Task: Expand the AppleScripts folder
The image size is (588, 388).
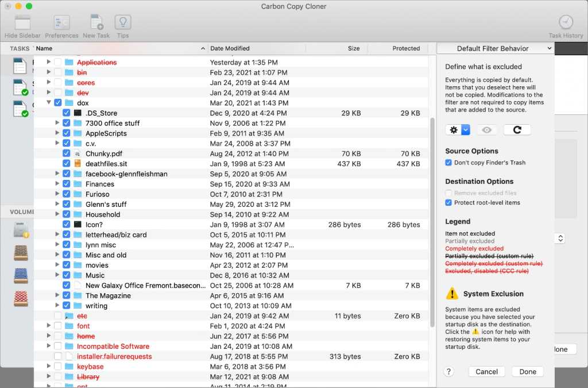Action: 57,133
